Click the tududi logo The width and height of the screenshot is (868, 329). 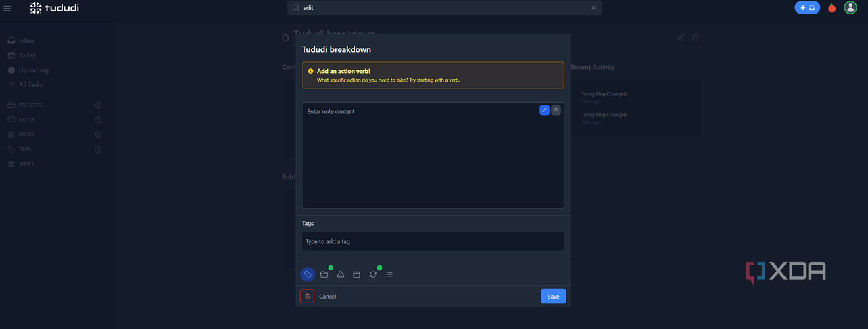pos(55,8)
